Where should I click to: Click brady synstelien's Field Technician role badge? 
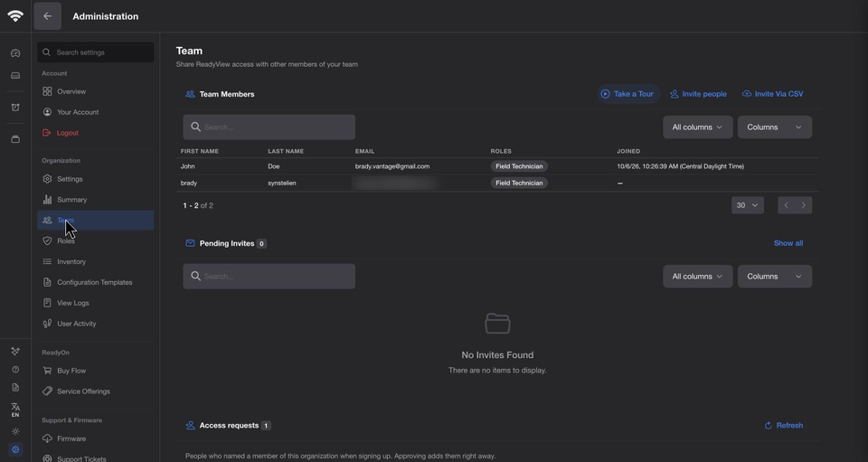pos(519,184)
